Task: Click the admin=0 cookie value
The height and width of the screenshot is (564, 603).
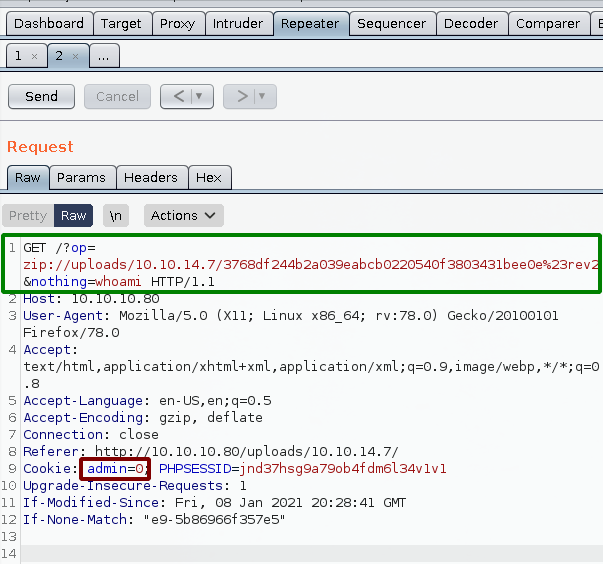Action: pyautogui.click(x=115, y=469)
